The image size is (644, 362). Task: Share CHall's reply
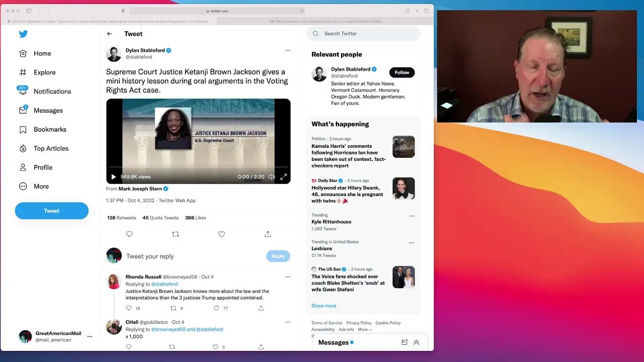(x=261, y=347)
